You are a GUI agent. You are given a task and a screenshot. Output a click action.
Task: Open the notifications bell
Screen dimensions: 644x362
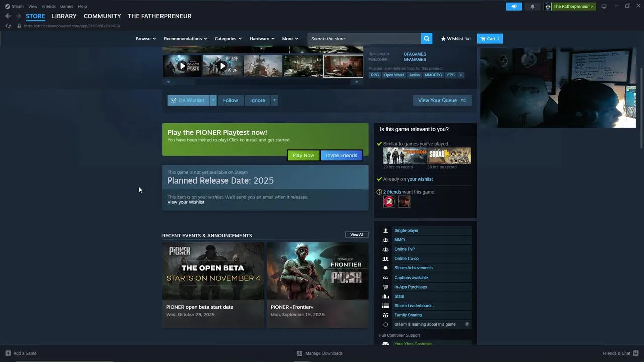click(x=532, y=6)
